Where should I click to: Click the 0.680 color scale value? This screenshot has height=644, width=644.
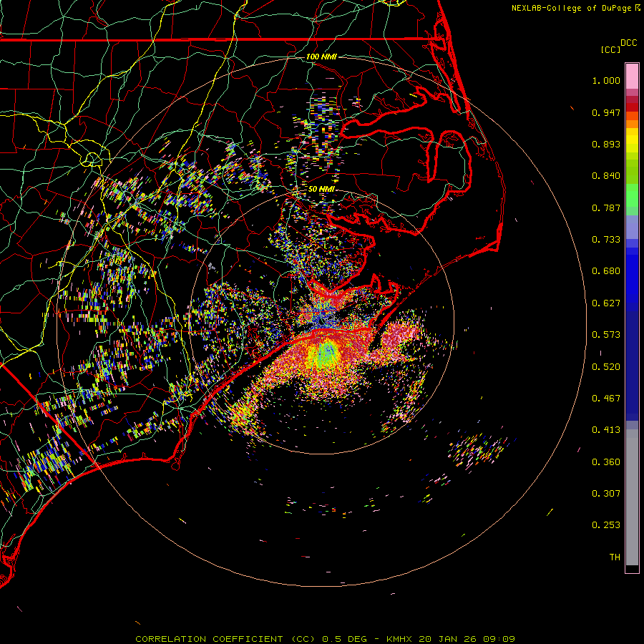606,271
